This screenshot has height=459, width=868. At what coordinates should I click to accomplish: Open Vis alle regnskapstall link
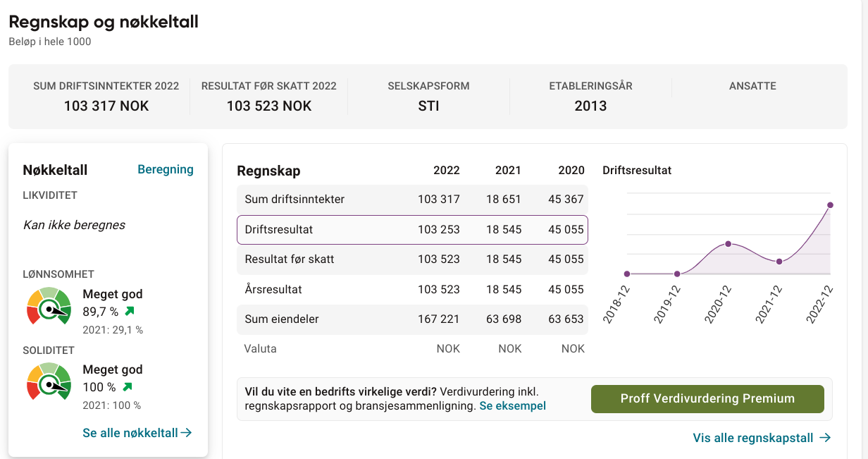(762, 438)
